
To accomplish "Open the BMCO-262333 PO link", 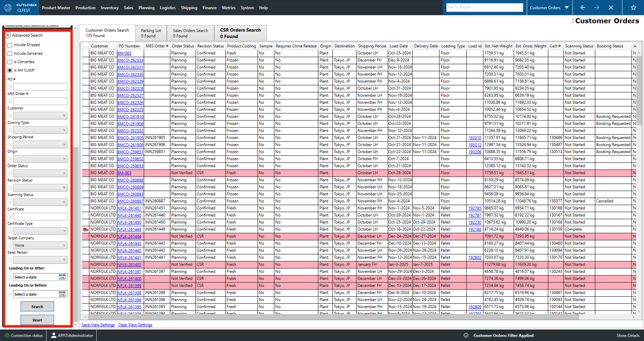I will pyautogui.click(x=130, y=60).
